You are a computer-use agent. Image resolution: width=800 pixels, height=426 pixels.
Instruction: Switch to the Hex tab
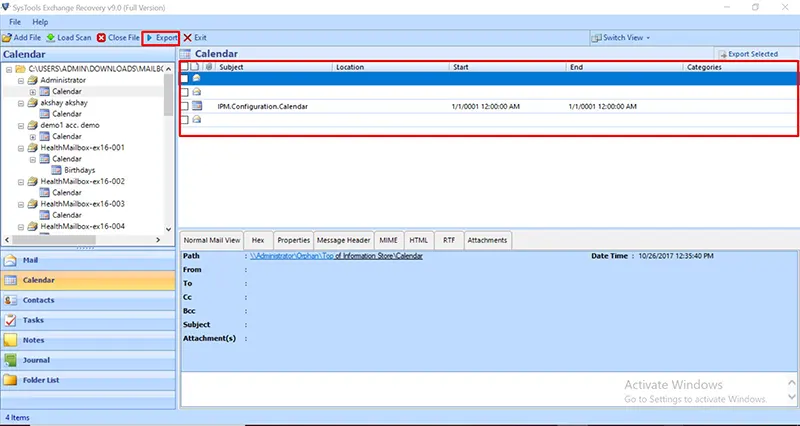pos(258,240)
